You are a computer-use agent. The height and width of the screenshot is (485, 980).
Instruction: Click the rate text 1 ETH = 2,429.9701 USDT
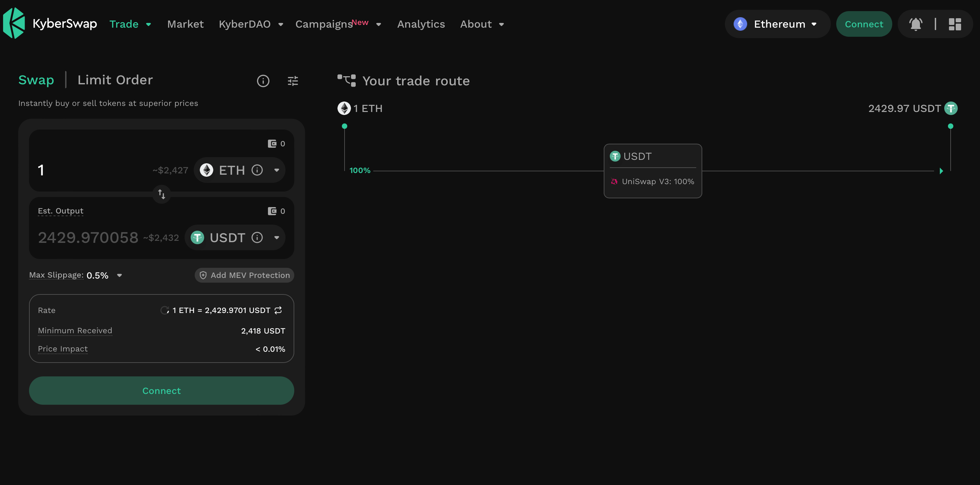point(221,310)
